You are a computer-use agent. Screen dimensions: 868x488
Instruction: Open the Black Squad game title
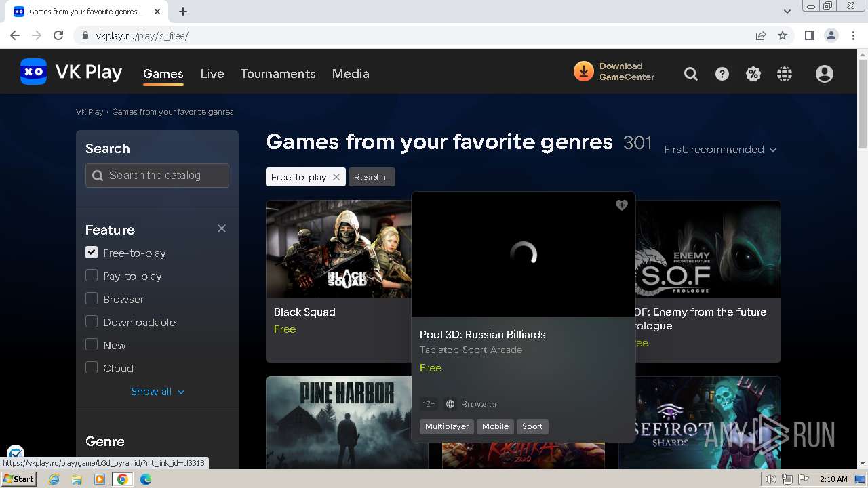tap(304, 312)
